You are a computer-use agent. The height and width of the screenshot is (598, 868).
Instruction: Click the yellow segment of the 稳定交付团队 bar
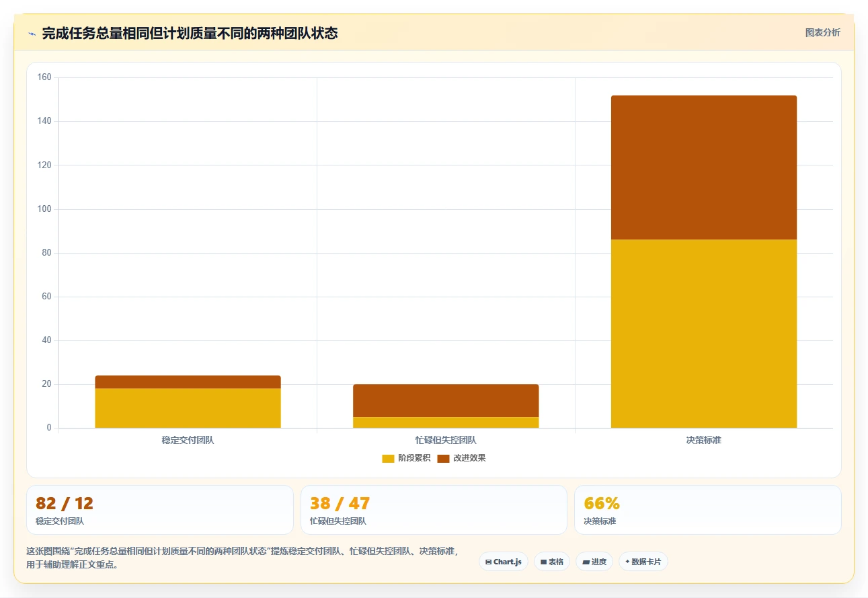[x=188, y=408]
